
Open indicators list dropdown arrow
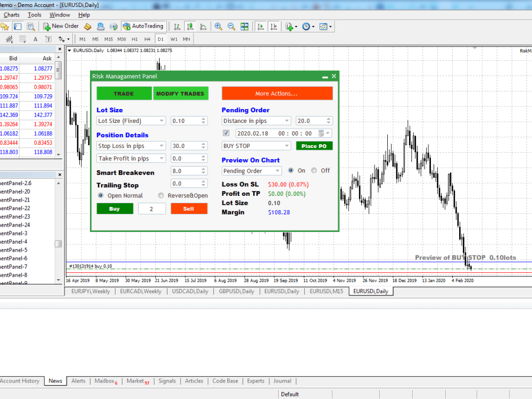click(296, 27)
